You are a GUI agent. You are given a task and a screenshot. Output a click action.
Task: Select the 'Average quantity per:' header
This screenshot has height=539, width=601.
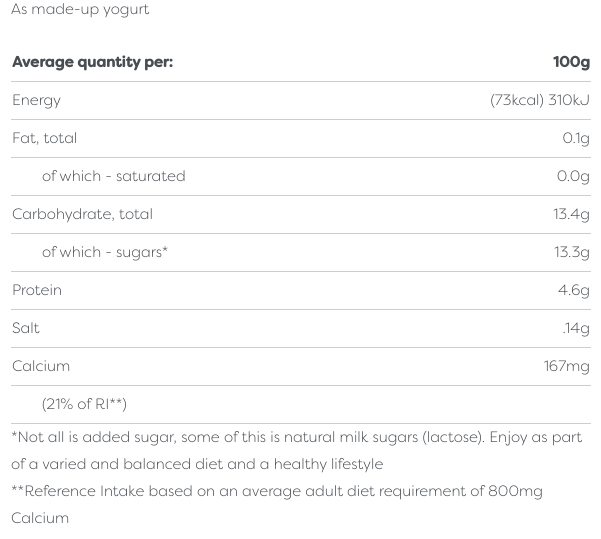[92, 62]
